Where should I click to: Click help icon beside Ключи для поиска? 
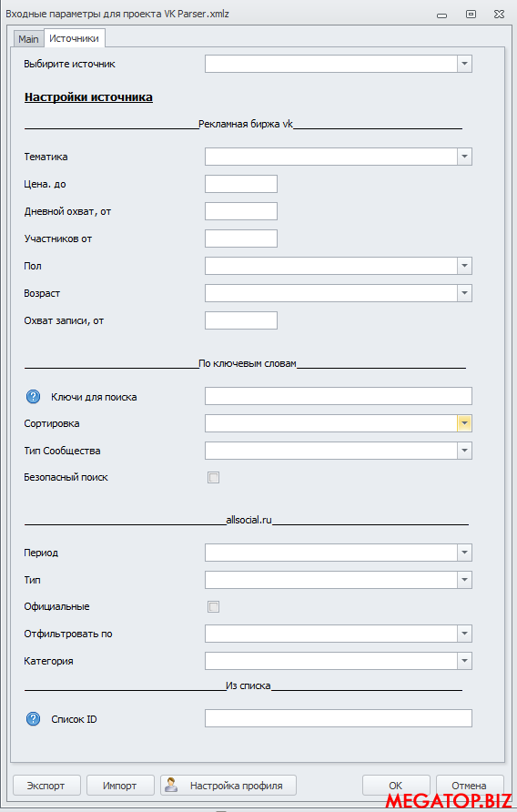pyautogui.click(x=33, y=397)
